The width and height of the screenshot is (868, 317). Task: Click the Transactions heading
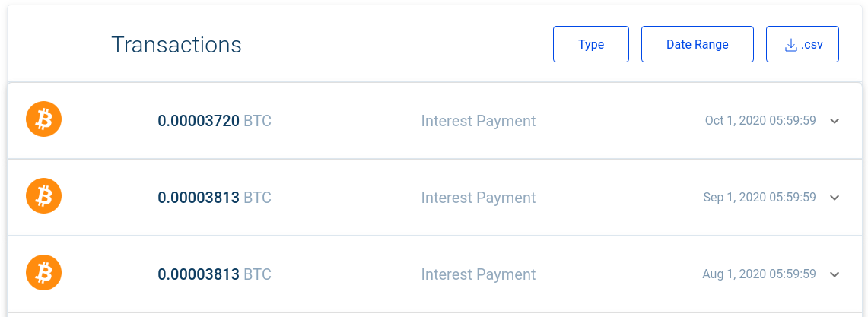pos(176,45)
